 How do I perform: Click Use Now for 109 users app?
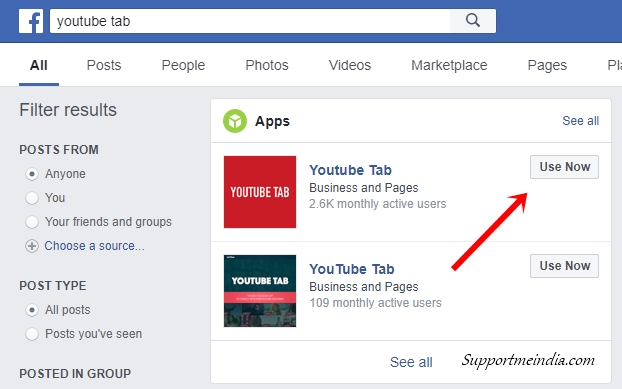pyautogui.click(x=564, y=266)
